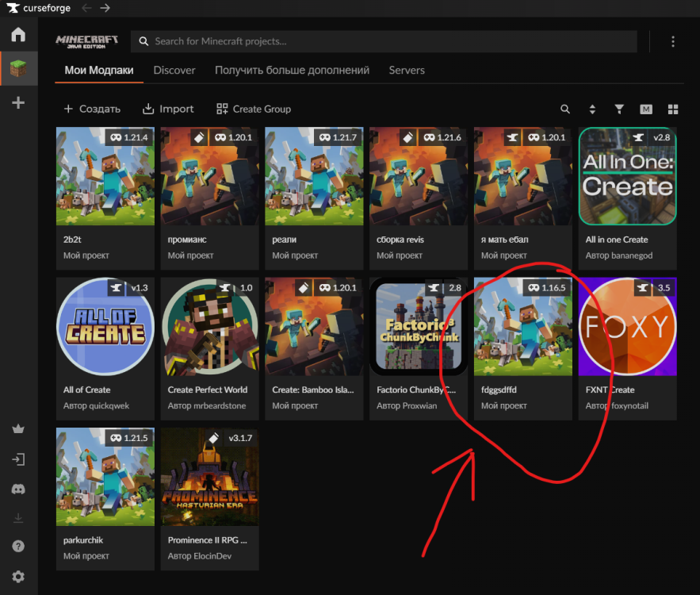Click the 3.5 badge on FXNT Create
The image size is (700, 595).
coord(664,288)
